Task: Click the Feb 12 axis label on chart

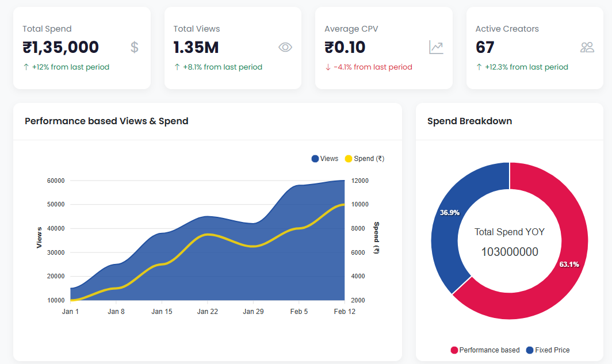Action: tap(345, 311)
